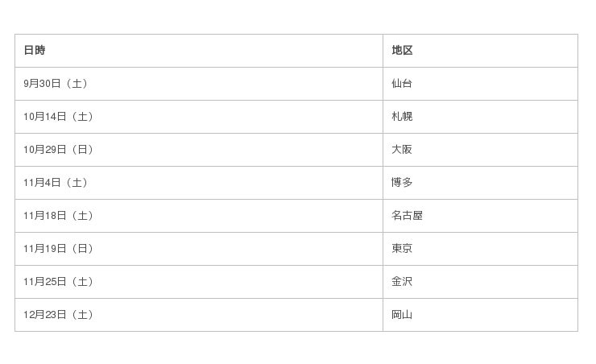Image resolution: width=596 pixels, height=364 pixels.
Task: Click the 名古屋 region cell
Action: [407, 216]
